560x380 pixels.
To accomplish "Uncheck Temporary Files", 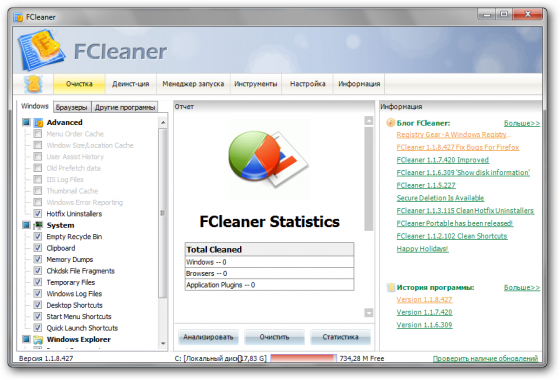I will click(38, 282).
